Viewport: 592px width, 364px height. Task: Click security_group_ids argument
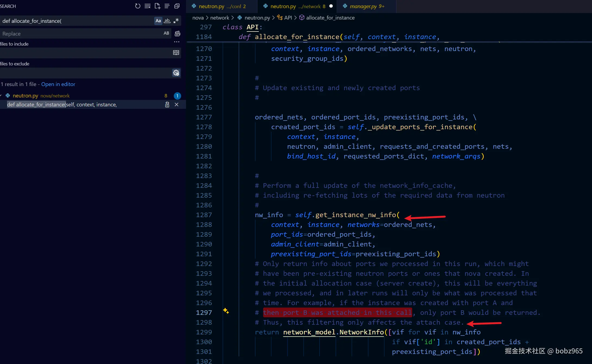(307, 59)
